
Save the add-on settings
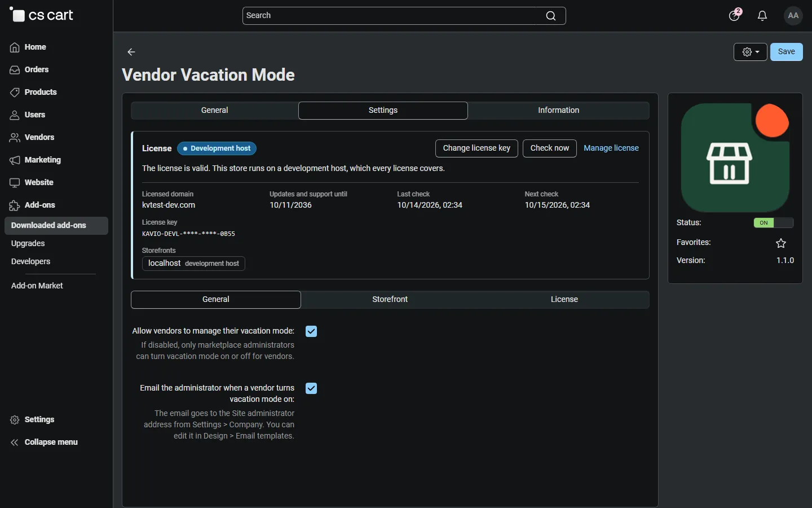click(787, 52)
